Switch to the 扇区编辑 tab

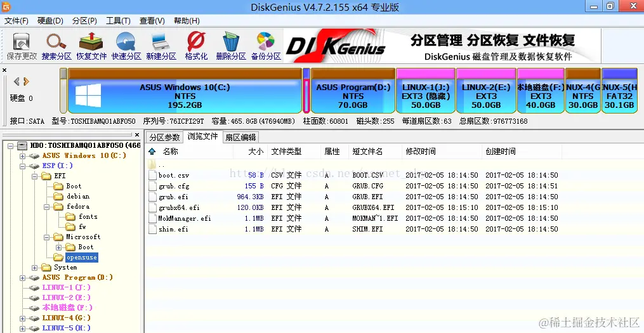[240, 137]
